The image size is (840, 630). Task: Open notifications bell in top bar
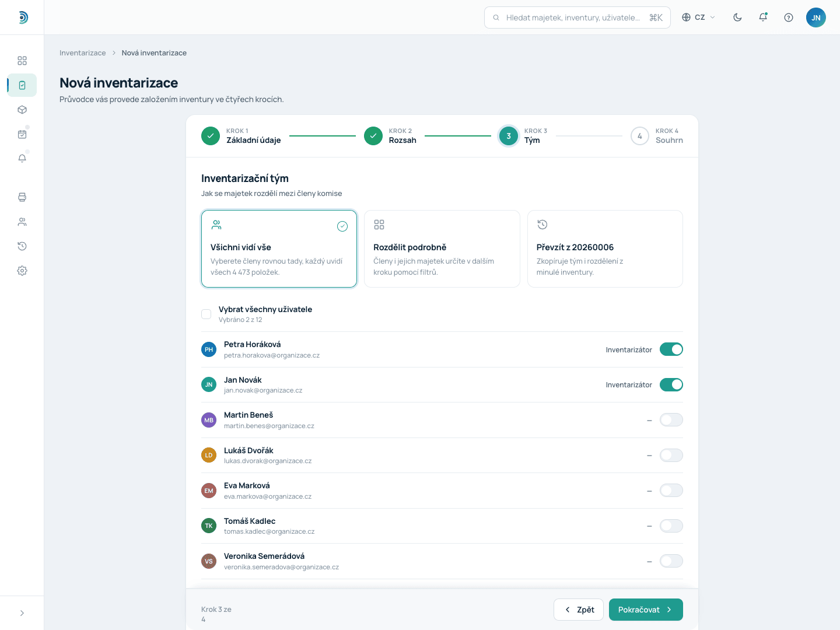pyautogui.click(x=763, y=17)
